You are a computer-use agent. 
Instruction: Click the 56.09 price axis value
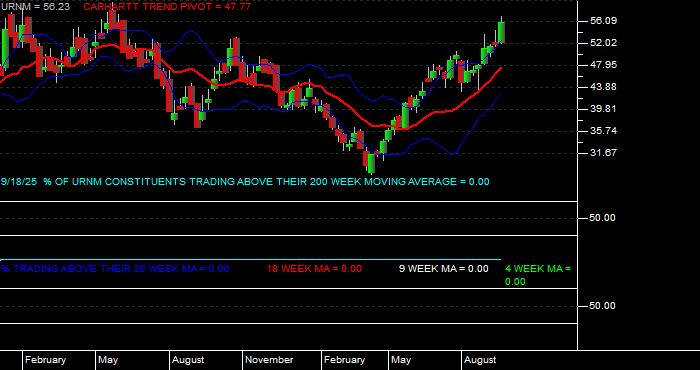click(603, 21)
